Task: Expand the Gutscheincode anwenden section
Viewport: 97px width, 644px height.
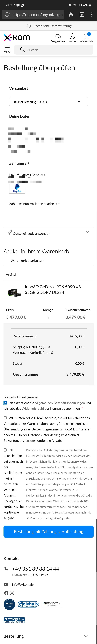Action: click(x=48, y=233)
